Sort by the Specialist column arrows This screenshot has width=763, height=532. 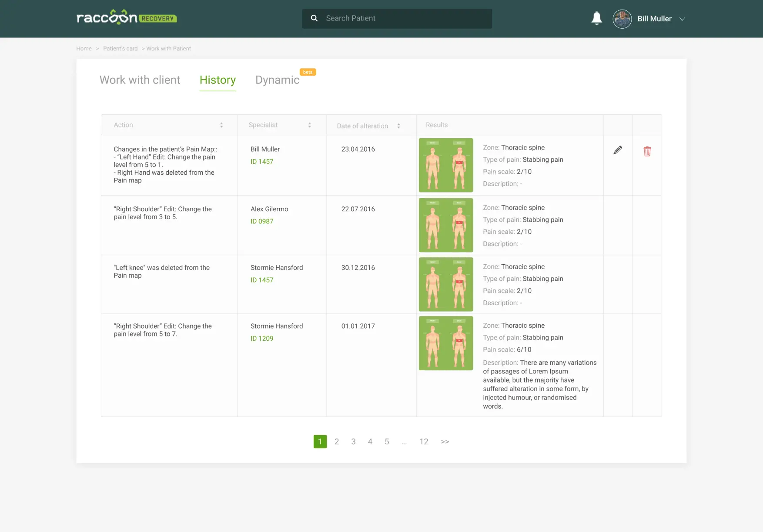[309, 125]
